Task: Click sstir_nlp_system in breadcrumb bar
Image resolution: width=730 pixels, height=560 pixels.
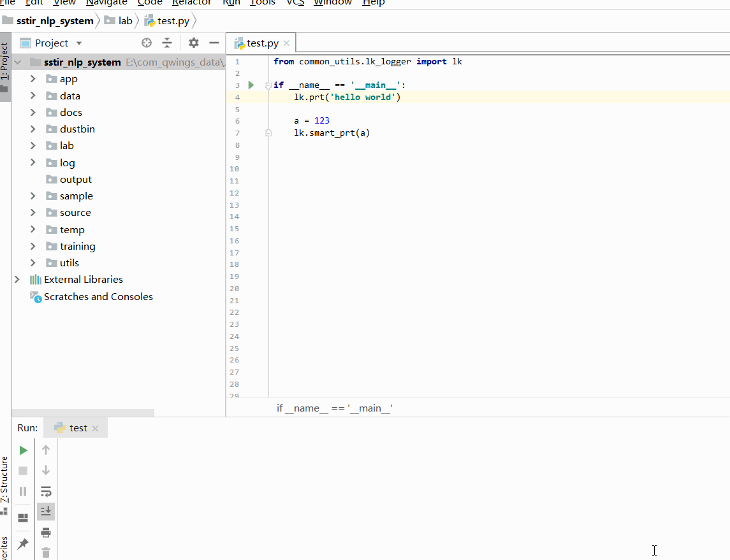Action: click(x=48, y=21)
